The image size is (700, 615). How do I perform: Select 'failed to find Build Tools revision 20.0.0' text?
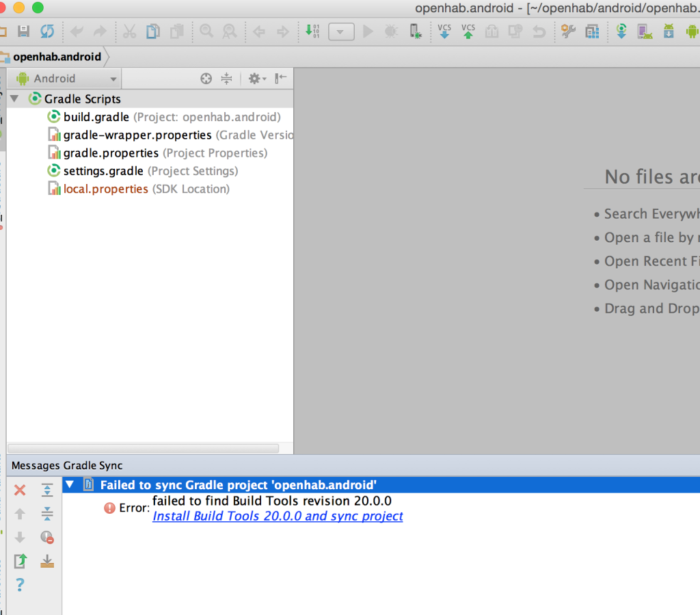[272, 501]
